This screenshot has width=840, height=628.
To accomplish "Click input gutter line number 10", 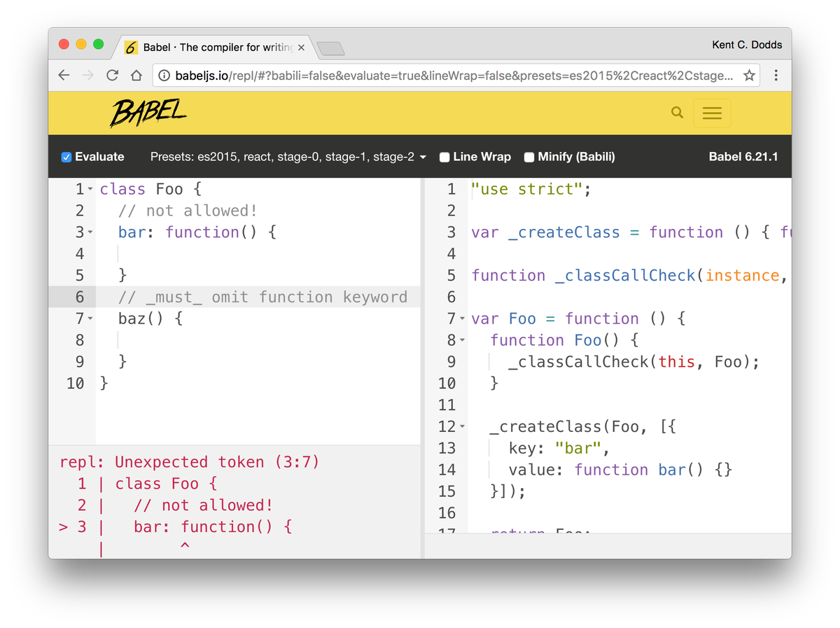I will click(75, 384).
